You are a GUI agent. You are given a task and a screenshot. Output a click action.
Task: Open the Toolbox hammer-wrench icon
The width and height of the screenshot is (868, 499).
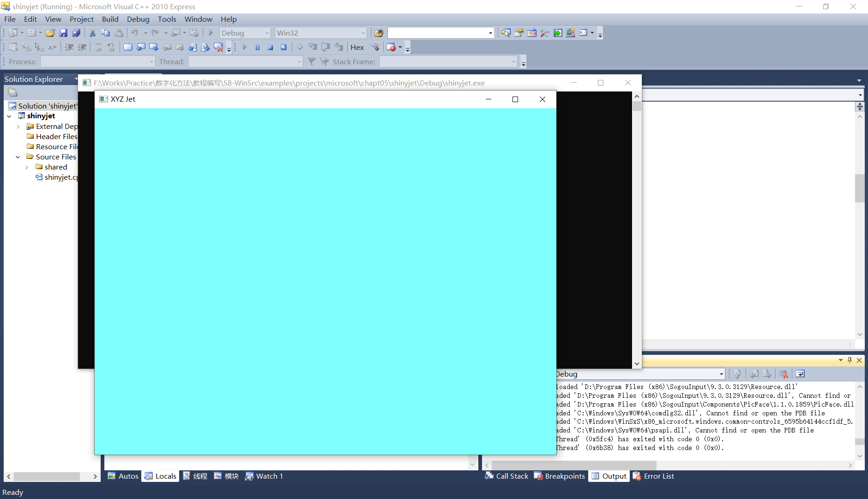pos(545,33)
